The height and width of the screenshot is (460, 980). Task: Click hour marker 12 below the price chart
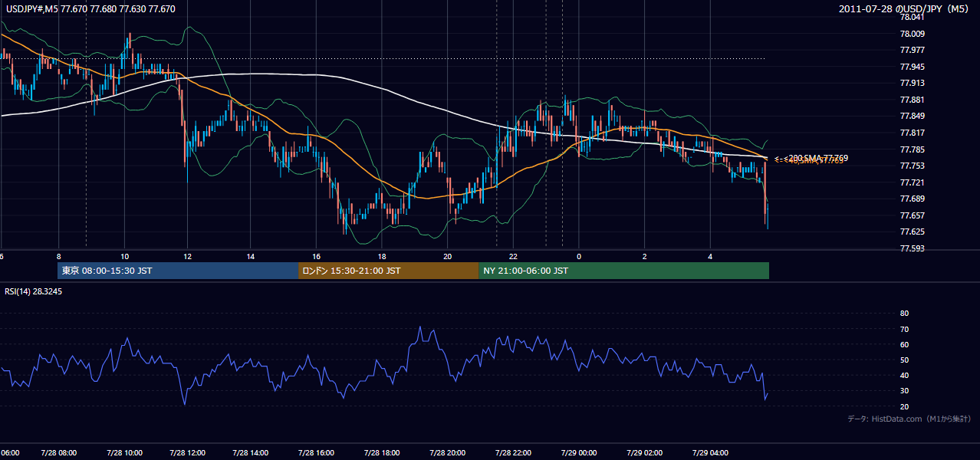pyautogui.click(x=187, y=256)
